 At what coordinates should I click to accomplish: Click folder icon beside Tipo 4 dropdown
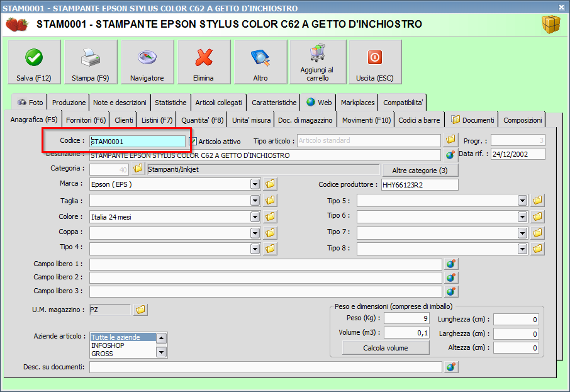click(x=270, y=249)
